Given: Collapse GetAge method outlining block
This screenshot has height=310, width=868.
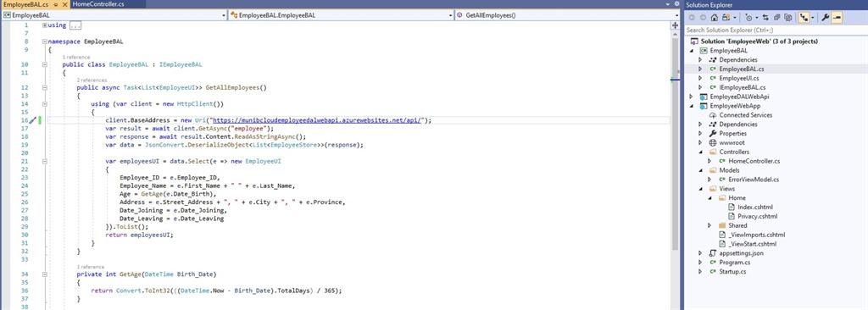Looking at the screenshot, I should [45, 274].
